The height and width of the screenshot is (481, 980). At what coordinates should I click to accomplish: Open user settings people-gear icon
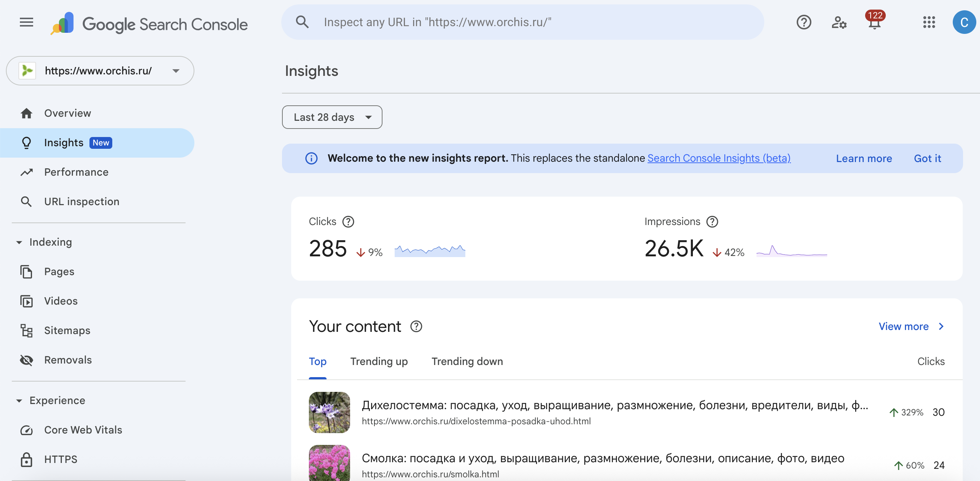pos(839,22)
